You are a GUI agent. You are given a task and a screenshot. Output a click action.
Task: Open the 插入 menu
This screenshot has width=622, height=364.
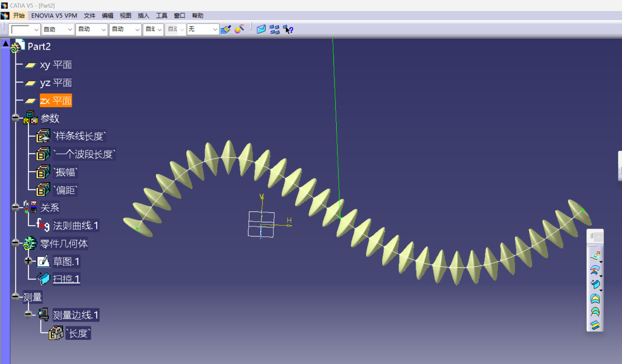[x=143, y=15]
